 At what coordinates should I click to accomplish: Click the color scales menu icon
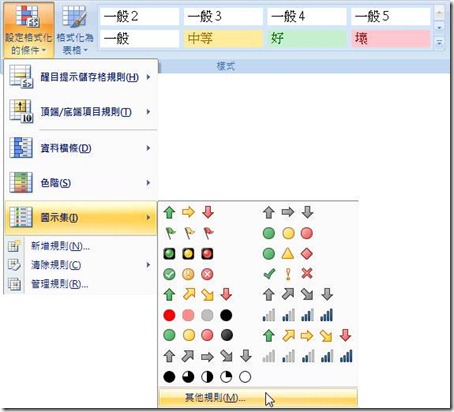tap(21, 182)
